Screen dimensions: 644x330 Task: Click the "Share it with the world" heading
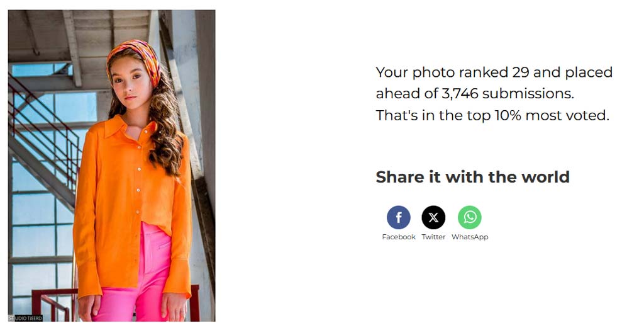point(472,177)
